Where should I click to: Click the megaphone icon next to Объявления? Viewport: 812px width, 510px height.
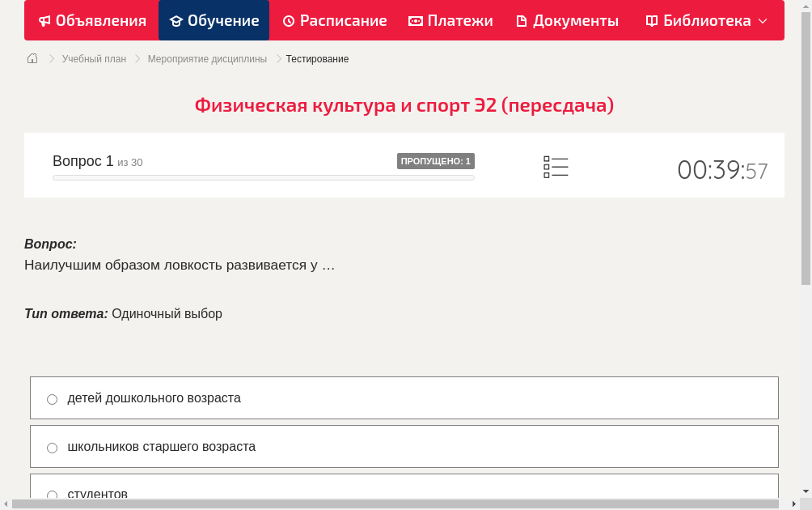44,20
